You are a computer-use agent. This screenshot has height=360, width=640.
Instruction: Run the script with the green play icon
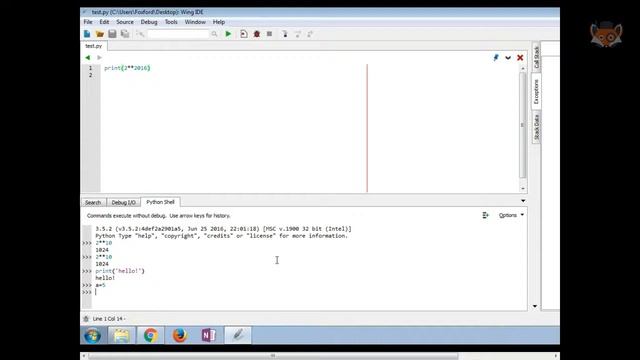coord(228,34)
